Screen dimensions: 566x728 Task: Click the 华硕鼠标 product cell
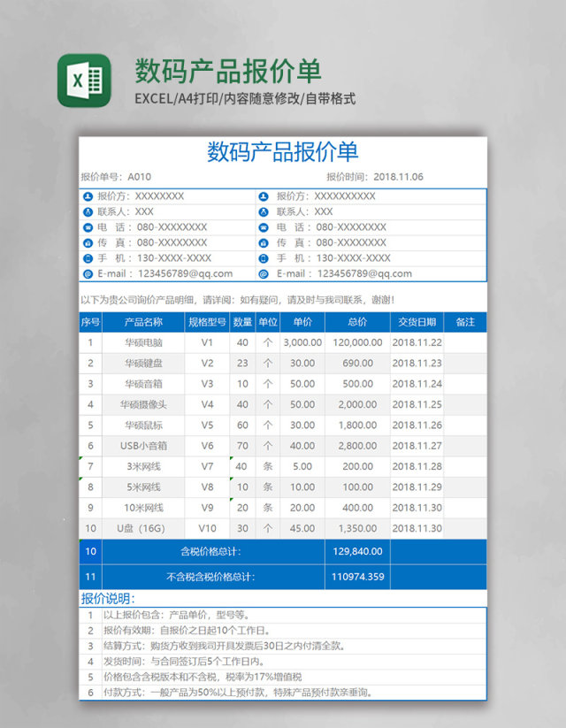(x=143, y=425)
